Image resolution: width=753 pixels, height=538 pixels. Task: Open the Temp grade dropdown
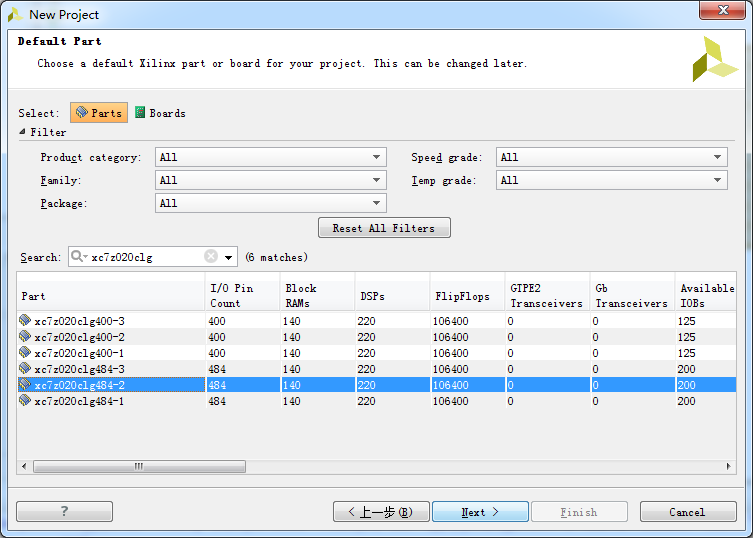[x=612, y=180]
